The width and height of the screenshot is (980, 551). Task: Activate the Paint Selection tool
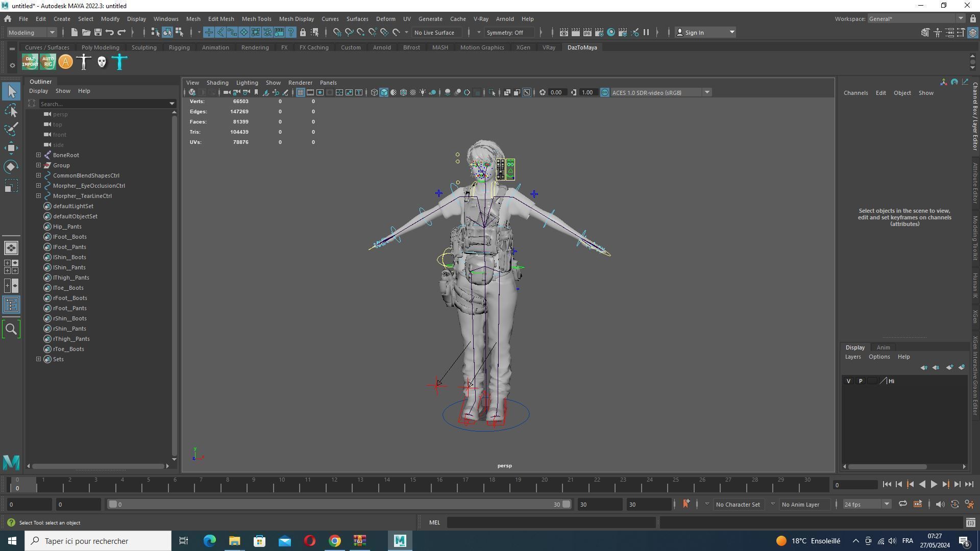11,129
